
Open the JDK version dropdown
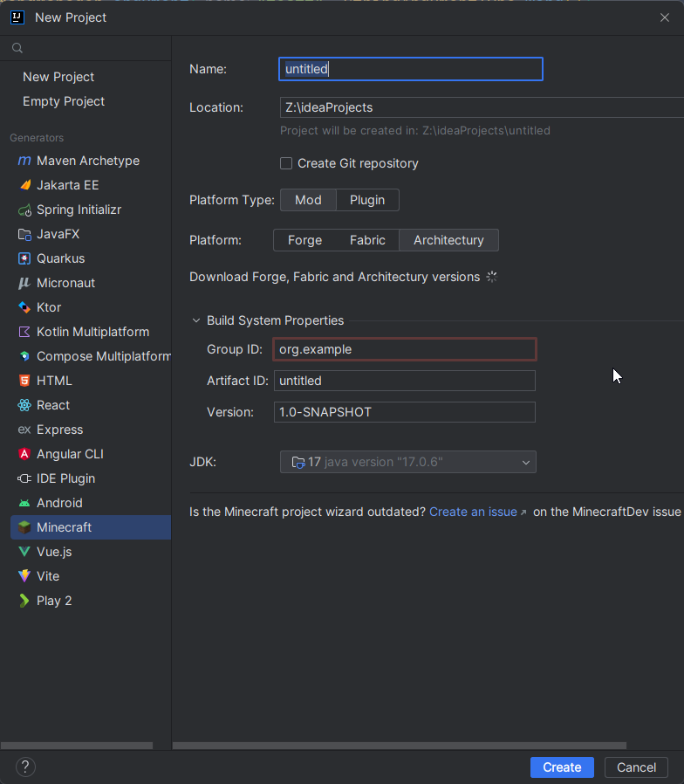[525, 462]
